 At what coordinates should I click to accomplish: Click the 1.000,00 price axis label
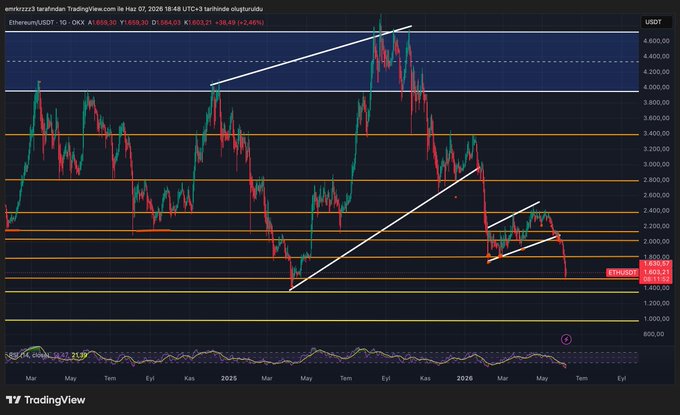tap(657, 319)
